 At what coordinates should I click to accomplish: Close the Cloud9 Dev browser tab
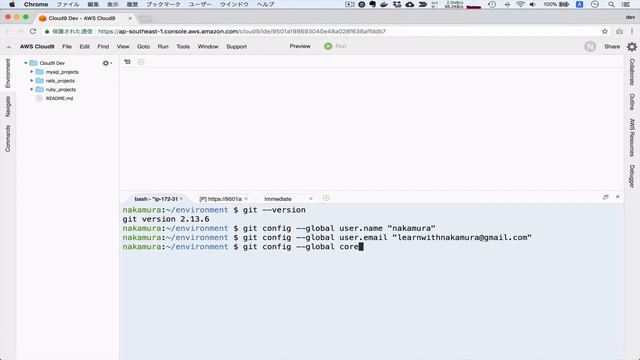(130, 18)
